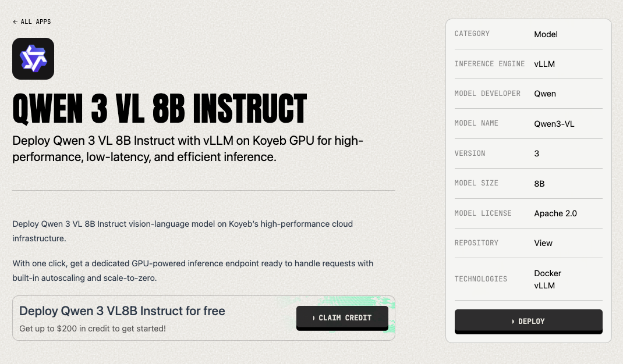Screen dimensions: 623x364
Task: Click the Model License row label
Action: [x=483, y=213]
